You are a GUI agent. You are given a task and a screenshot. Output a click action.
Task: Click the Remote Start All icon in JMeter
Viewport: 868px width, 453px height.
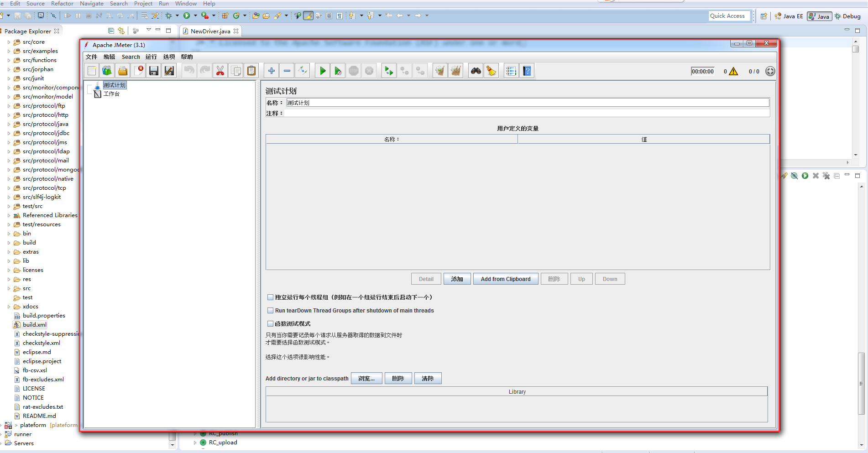389,71
